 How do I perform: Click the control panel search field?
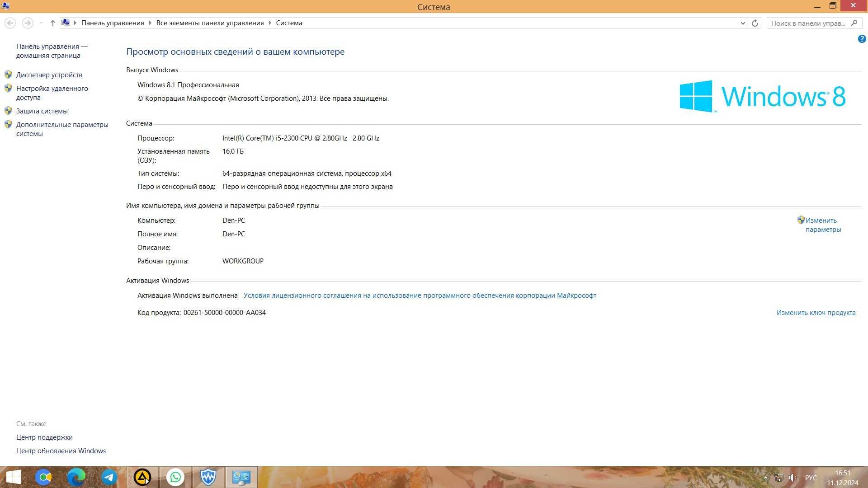point(809,23)
